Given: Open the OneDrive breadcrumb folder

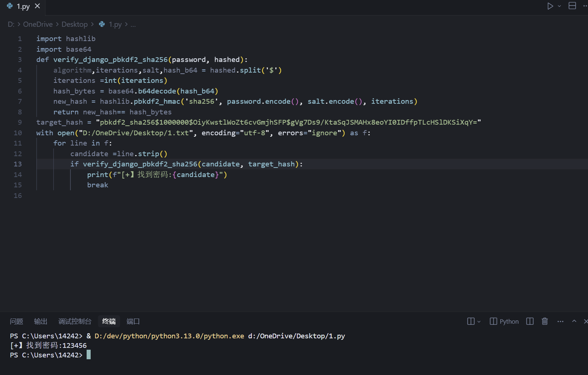Looking at the screenshot, I should pos(38,24).
